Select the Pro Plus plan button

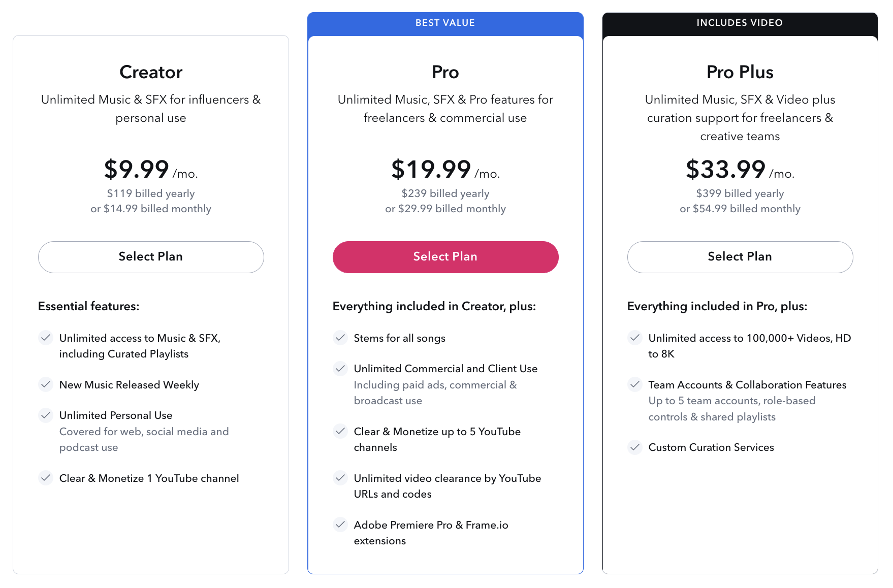(x=740, y=257)
